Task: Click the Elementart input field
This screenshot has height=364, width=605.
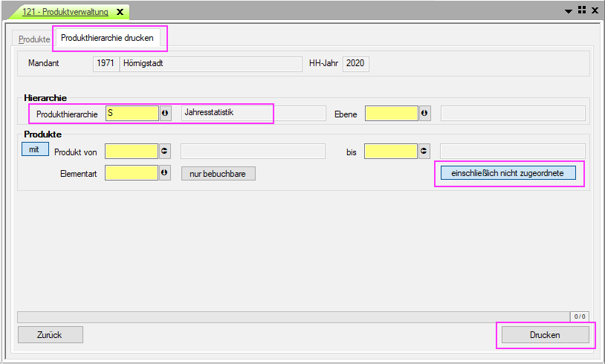Action: click(x=132, y=173)
